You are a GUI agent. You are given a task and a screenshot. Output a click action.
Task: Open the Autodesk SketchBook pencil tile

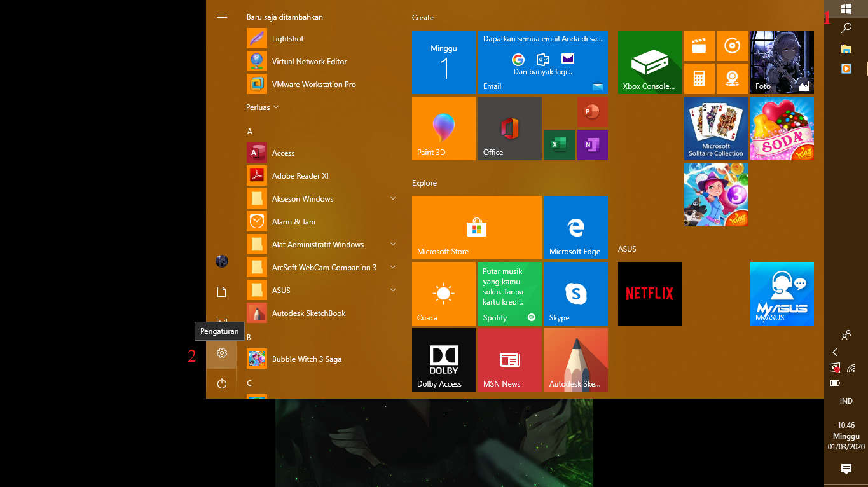[x=576, y=360]
